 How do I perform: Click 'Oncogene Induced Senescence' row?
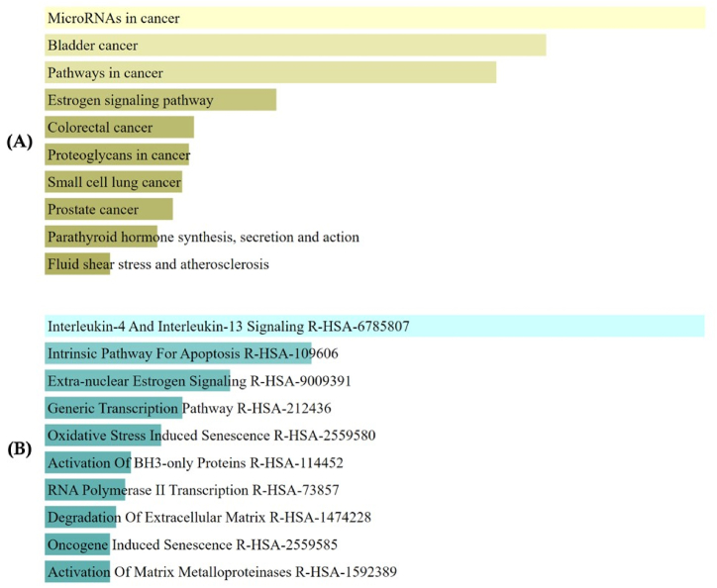tap(192, 544)
